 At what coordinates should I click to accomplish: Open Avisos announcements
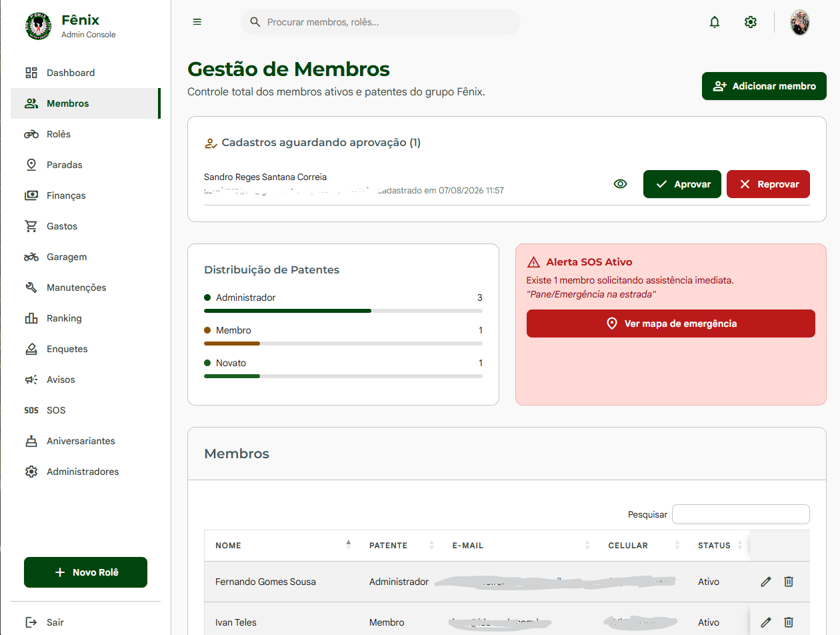tap(85, 380)
